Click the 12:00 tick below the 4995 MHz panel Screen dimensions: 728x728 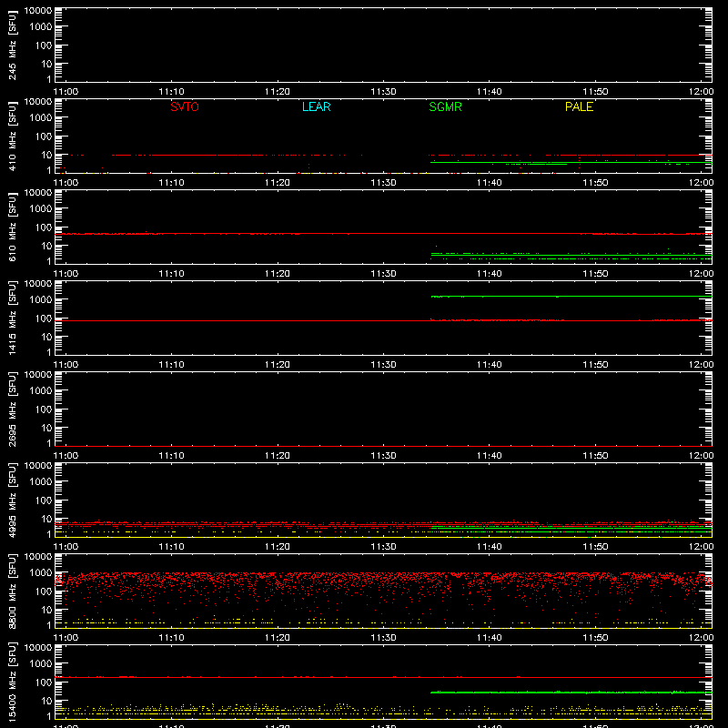[x=701, y=547]
